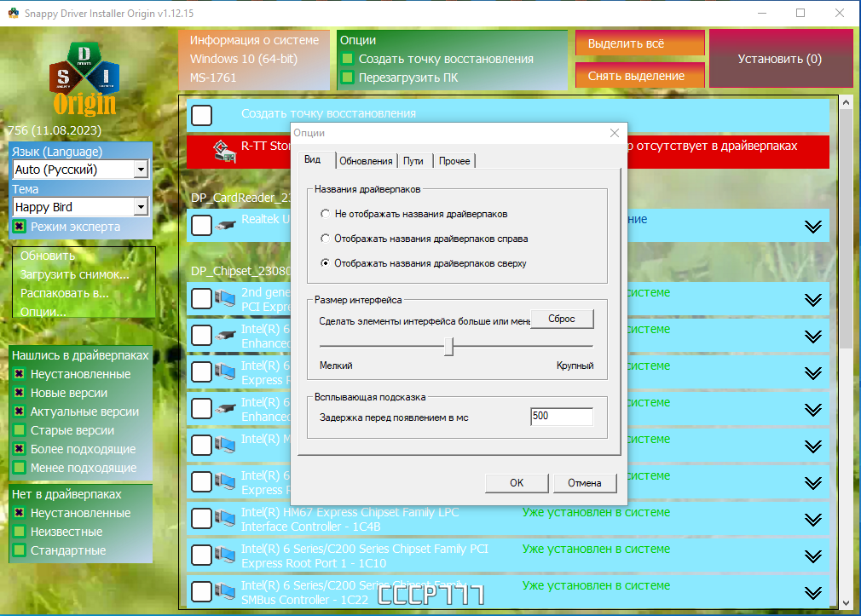
Task: Click the SDI Origin logo
Action: [84, 79]
